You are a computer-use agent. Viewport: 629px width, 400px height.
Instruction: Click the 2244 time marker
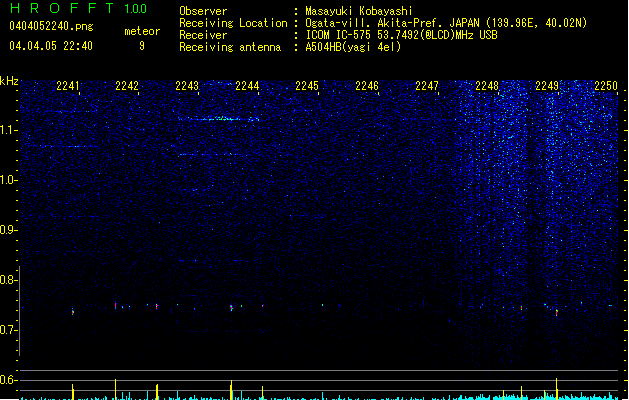(247, 86)
